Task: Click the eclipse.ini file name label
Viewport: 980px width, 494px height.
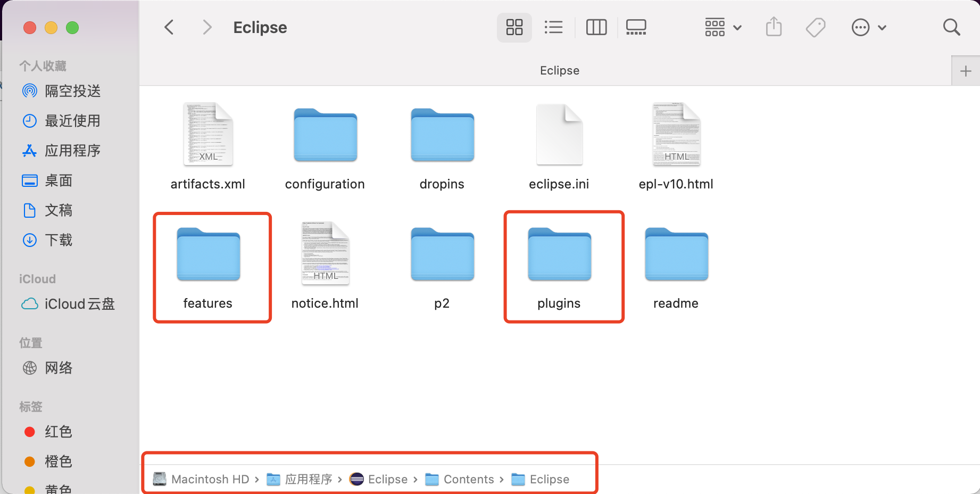Action: tap(559, 184)
